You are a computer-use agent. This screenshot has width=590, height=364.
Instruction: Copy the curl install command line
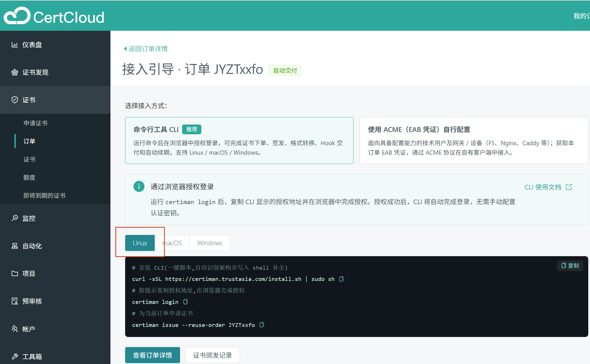click(341, 279)
